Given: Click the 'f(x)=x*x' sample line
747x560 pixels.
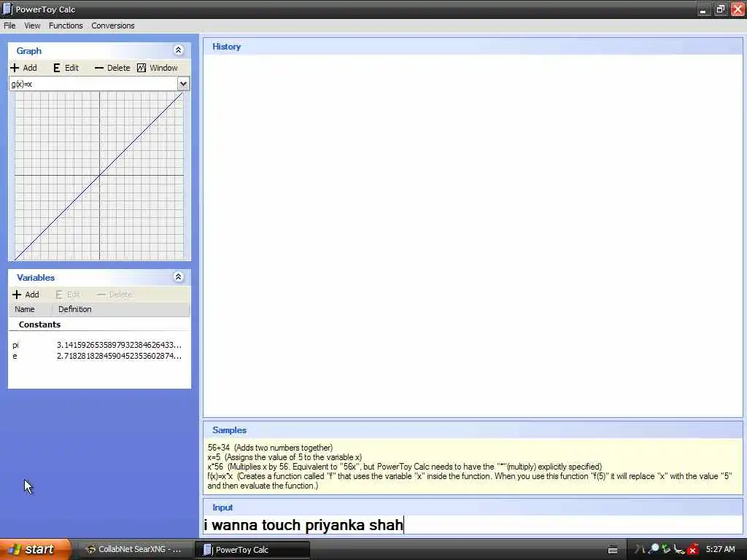Looking at the screenshot, I should tap(469, 481).
